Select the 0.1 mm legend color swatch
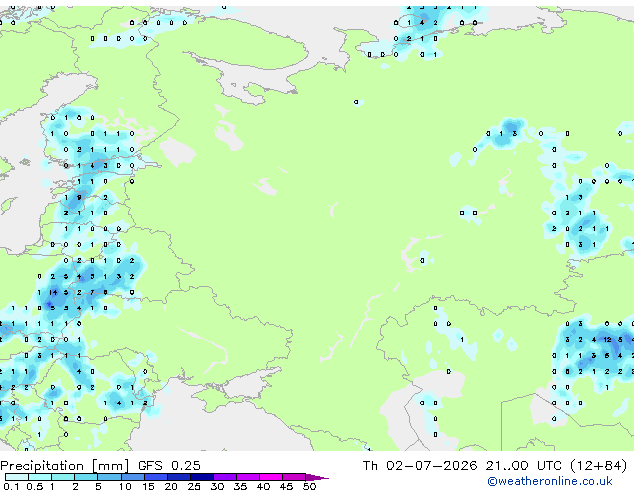The image size is (634, 490). click(17, 477)
